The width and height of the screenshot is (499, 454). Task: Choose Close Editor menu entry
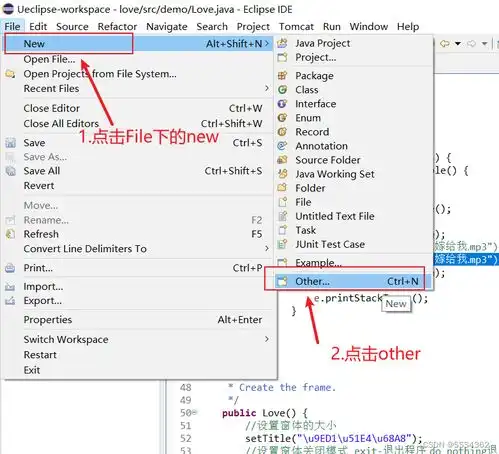pos(138,108)
